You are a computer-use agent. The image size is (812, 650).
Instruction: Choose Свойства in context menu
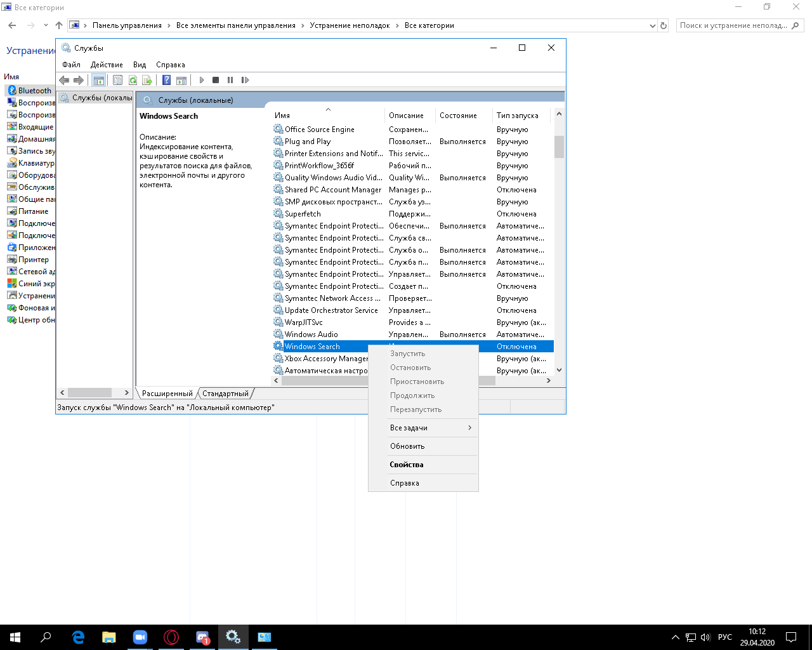coord(423,465)
